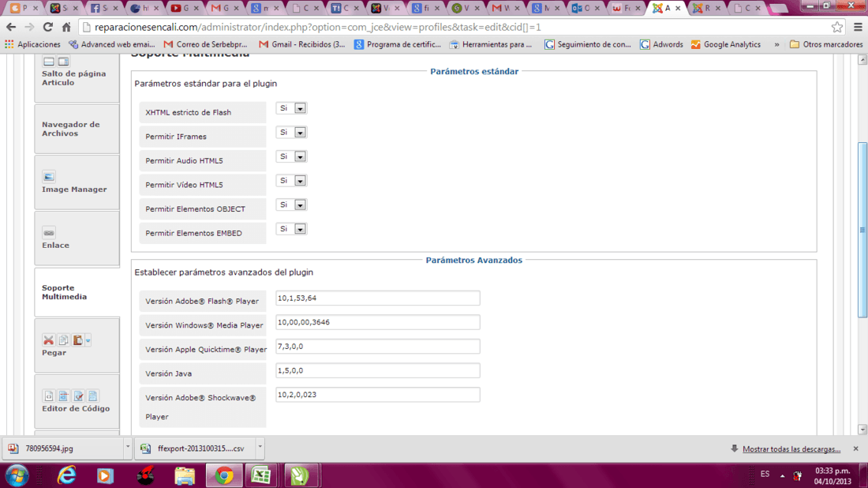
Task: Click the copy icon in Pegar
Action: 63,340
